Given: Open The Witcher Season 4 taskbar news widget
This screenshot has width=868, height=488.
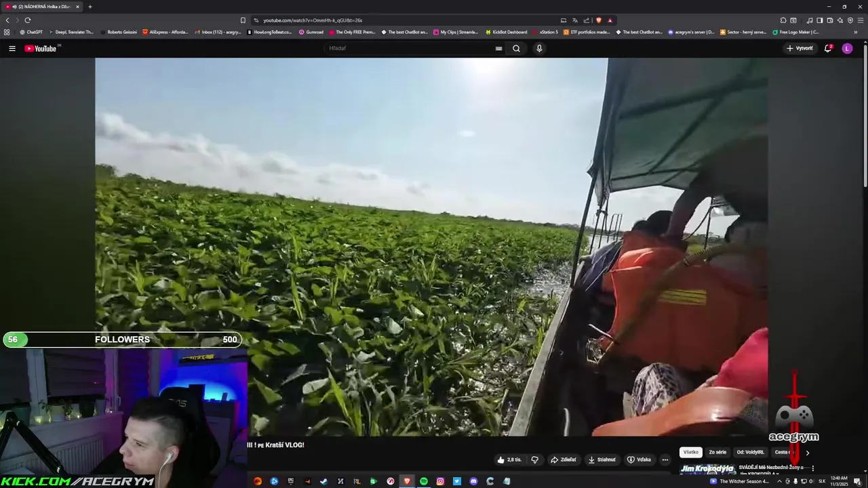Looking at the screenshot, I should coord(739,481).
